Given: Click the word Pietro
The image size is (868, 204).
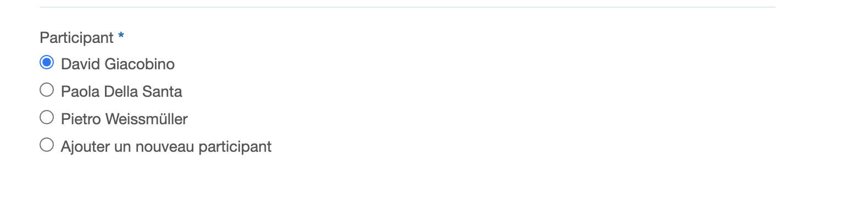Looking at the screenshot, I should (81, 119).
